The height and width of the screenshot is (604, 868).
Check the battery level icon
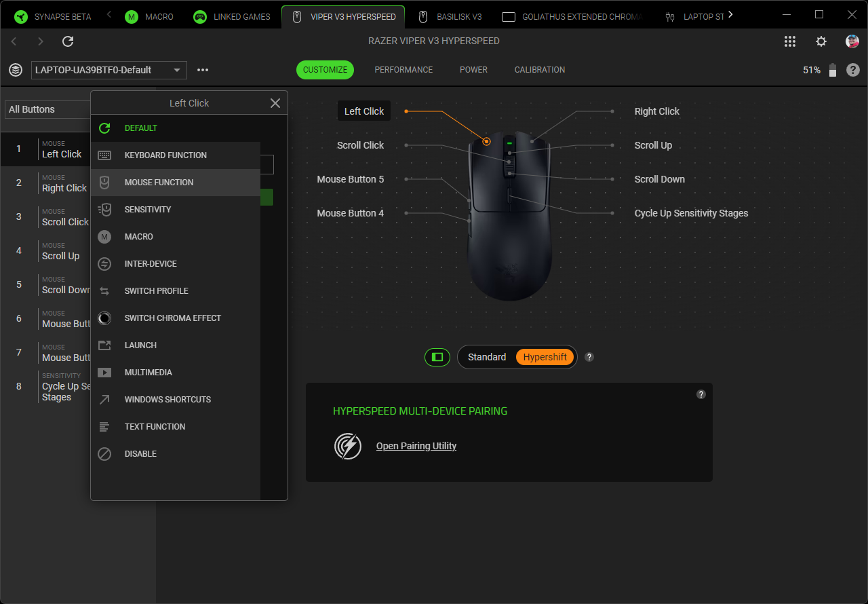click(833, 70)
